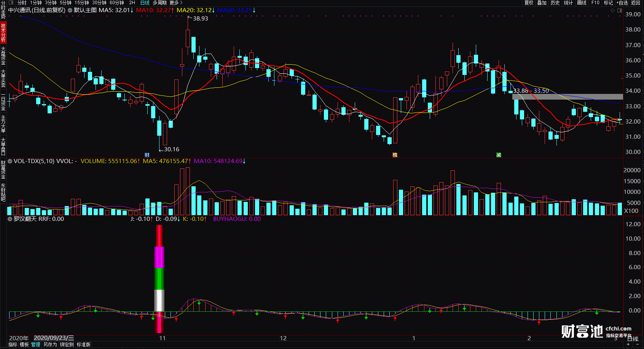644x349 pixels.
Task: Open 日资金 sidebar tab
Action: pos(3,102)
